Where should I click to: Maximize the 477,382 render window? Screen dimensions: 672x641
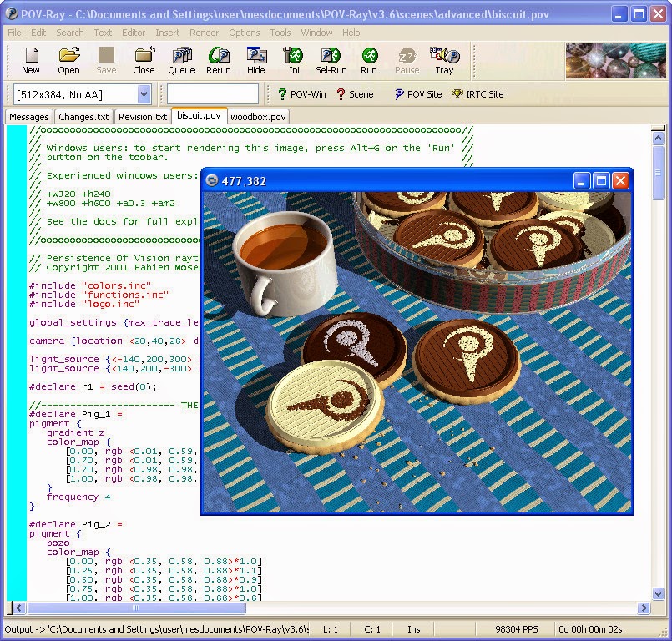pos(601,181)
